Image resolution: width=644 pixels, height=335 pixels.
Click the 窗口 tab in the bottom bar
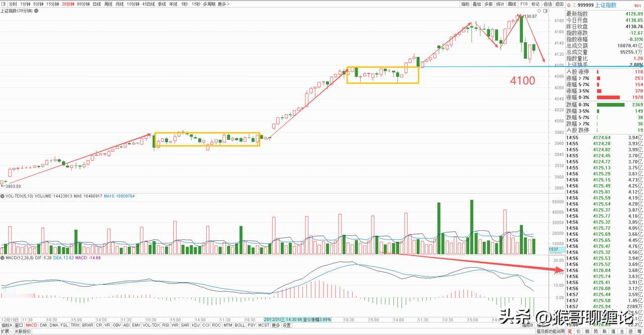(x=19, y=325)
